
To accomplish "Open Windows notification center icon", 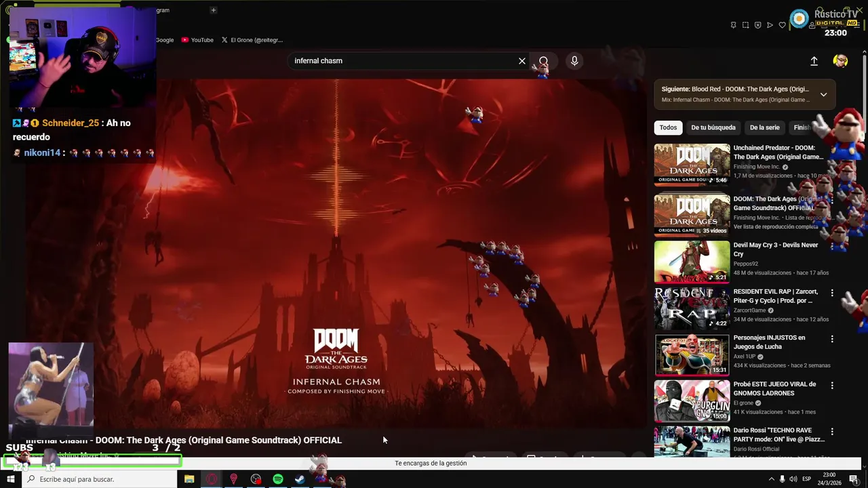I will click(854, 479).
